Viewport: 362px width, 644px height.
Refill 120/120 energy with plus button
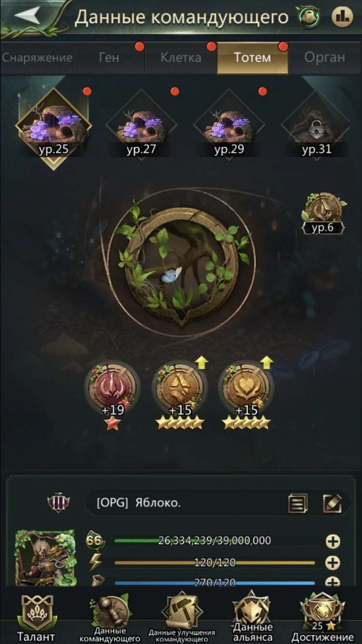(333, 563)
